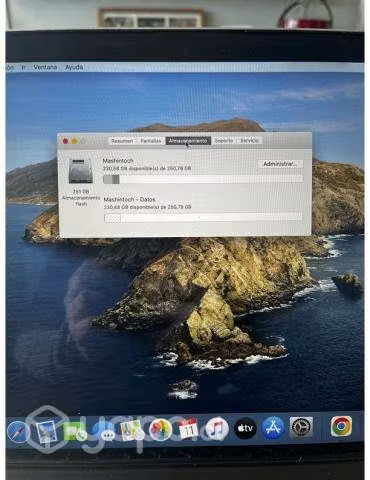Launch Google Chrome from the Dock
Image resolution: width=370 pixels, height=480 pixels.
tap(341, 426)
